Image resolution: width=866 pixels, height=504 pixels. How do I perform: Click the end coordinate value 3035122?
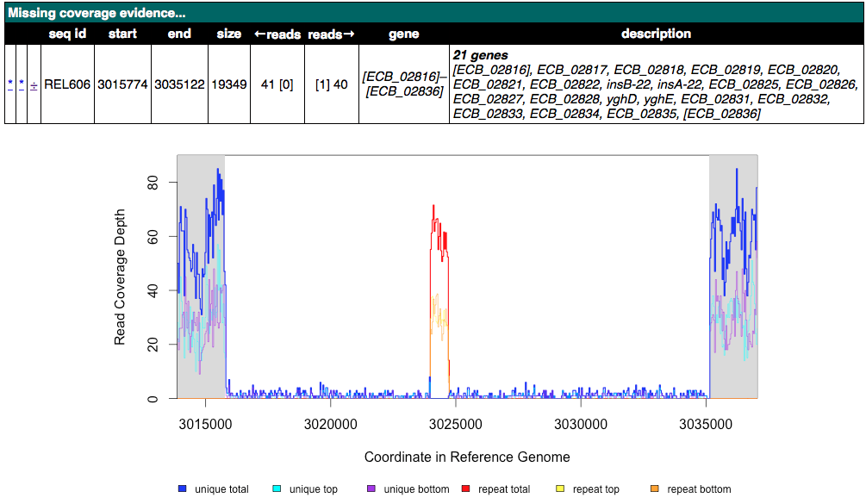point(179,84)
